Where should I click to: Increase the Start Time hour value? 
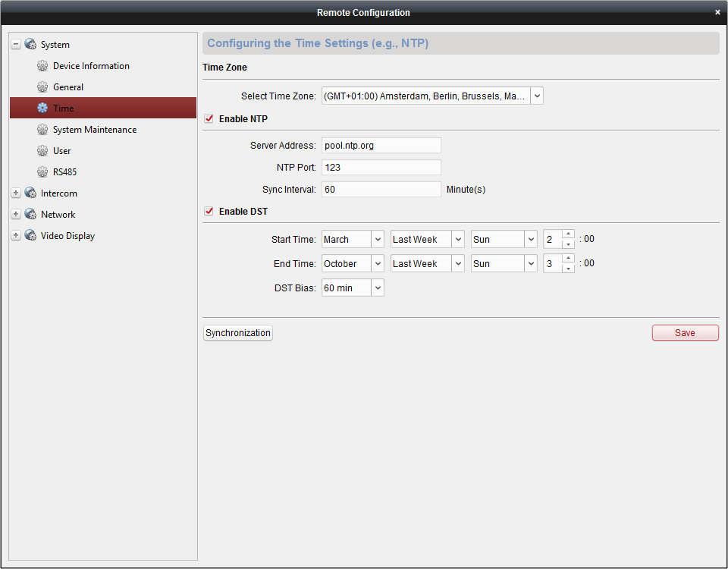click(x=568, y=234)
